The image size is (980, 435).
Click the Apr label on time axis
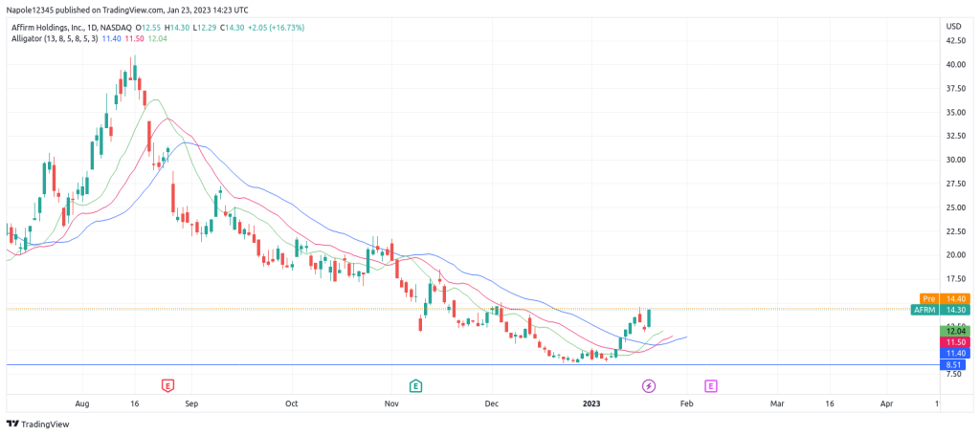pyautogui.click(x=887, y=403)
